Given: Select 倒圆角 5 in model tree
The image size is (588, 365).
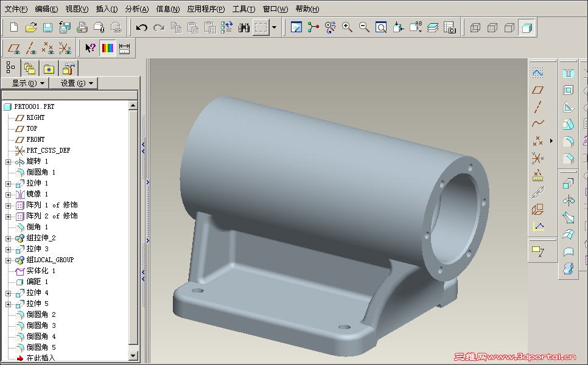Looking at the screenshot, I should [41, 347].
